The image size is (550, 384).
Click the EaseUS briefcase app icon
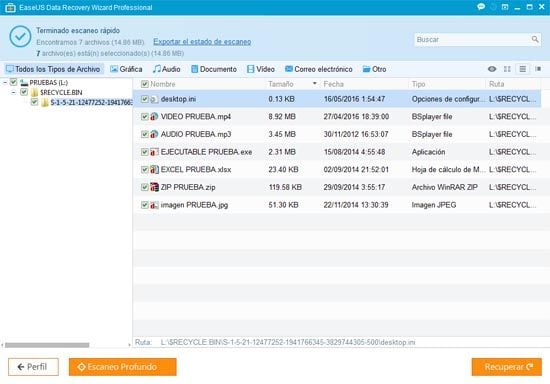[x=10, y=7]
